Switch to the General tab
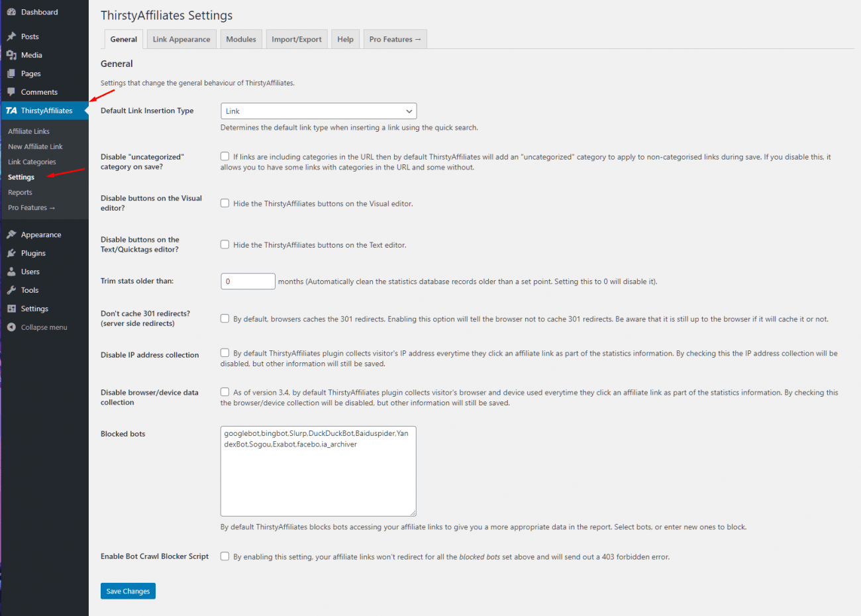Screen dimensions: 861x616 coord(124,39)
